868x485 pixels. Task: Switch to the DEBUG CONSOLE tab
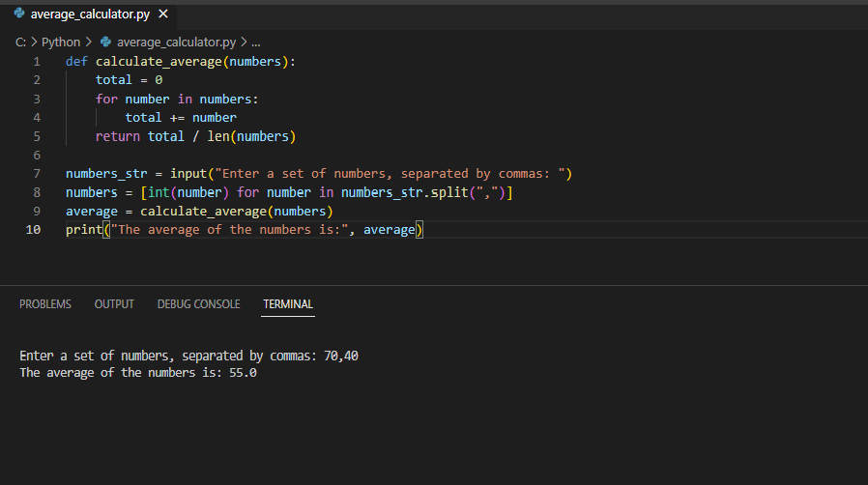click(199, 304)
